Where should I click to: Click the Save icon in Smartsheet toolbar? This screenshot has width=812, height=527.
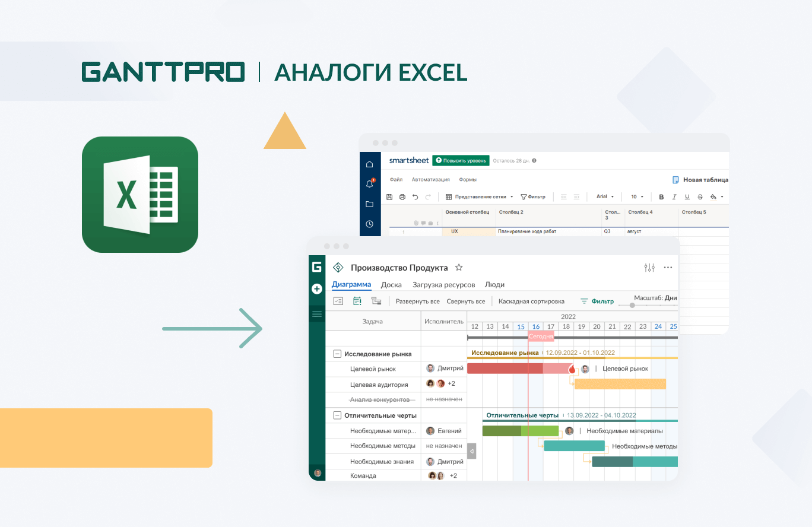point(389,196)
